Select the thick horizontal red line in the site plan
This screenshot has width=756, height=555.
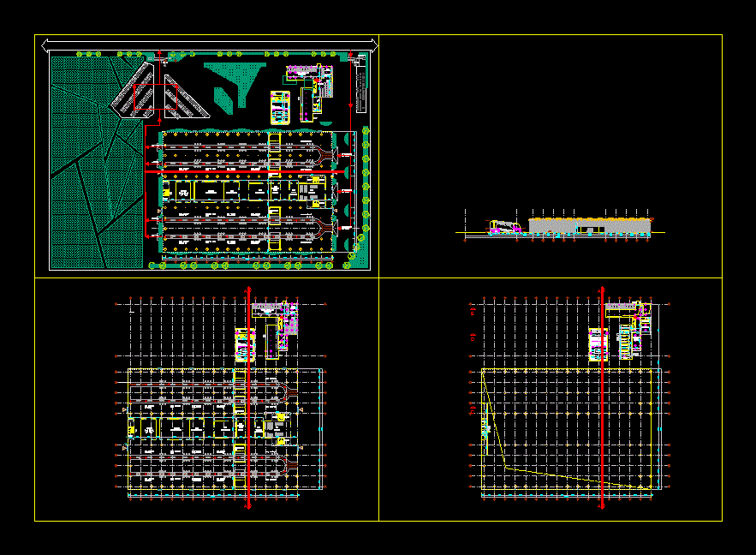click(231, 171)
